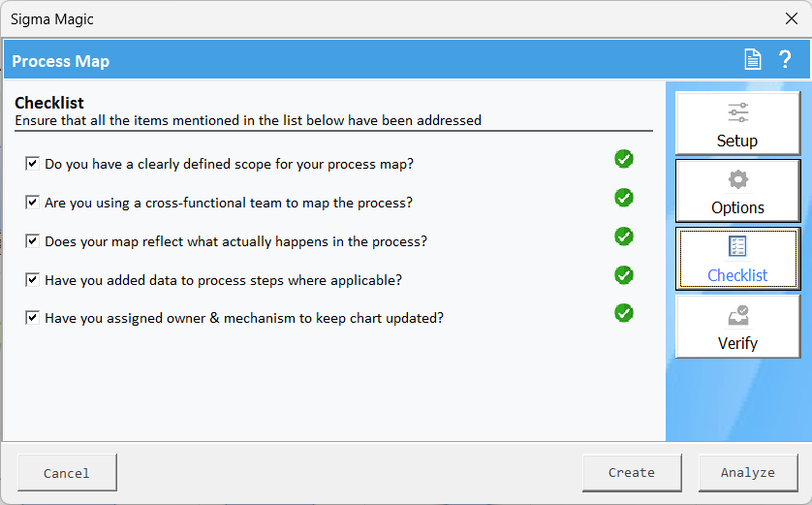The width and height of the screenshot is (812, 505).
Task: Click green check icon beside map reflects question
Action: tap(624, 237)
